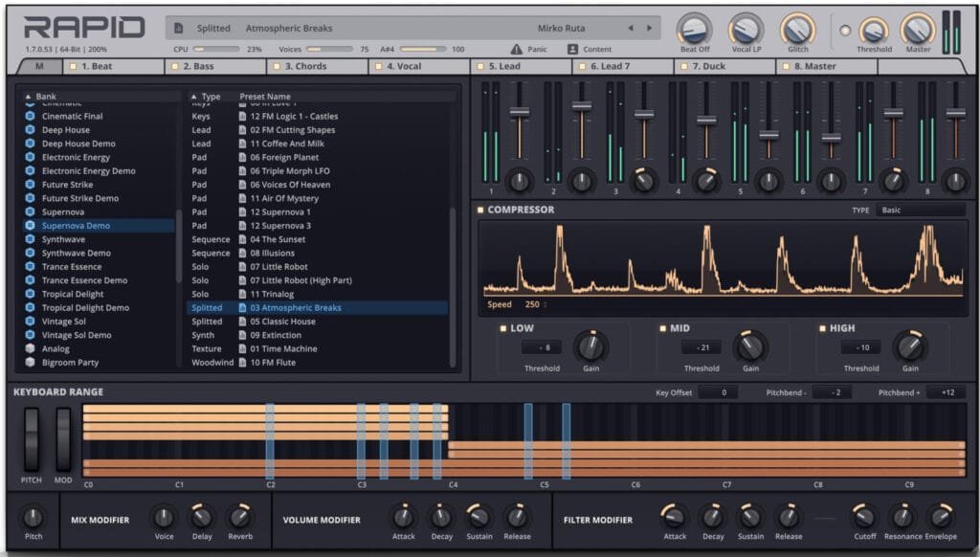Click the preset document icon beside Splitted

click(179, 29)
